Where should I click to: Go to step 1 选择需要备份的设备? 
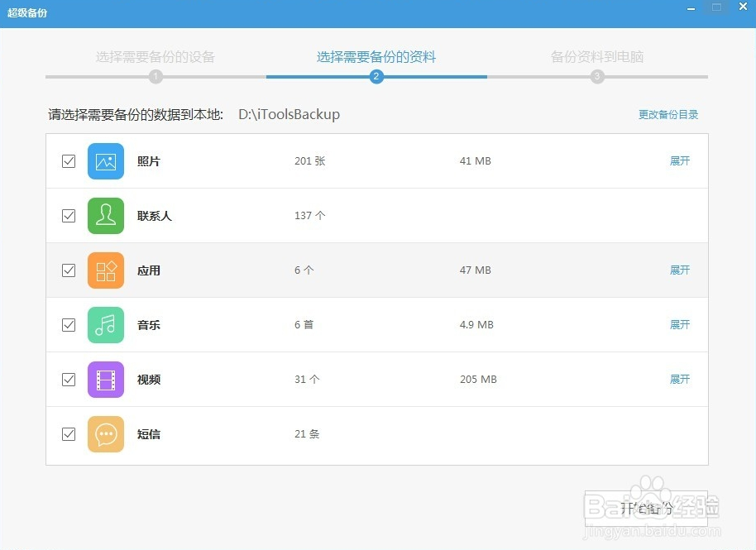pos(156,58)
